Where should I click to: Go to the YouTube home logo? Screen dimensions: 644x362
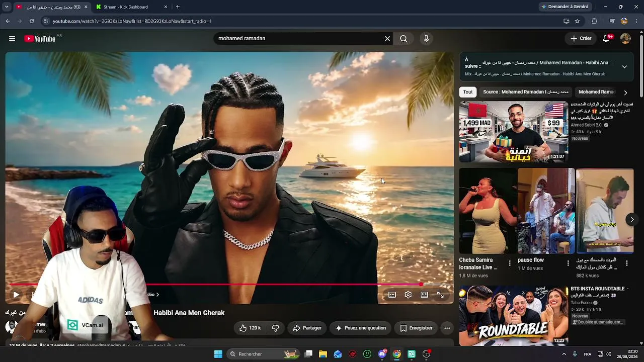click(x=40, y=39)
